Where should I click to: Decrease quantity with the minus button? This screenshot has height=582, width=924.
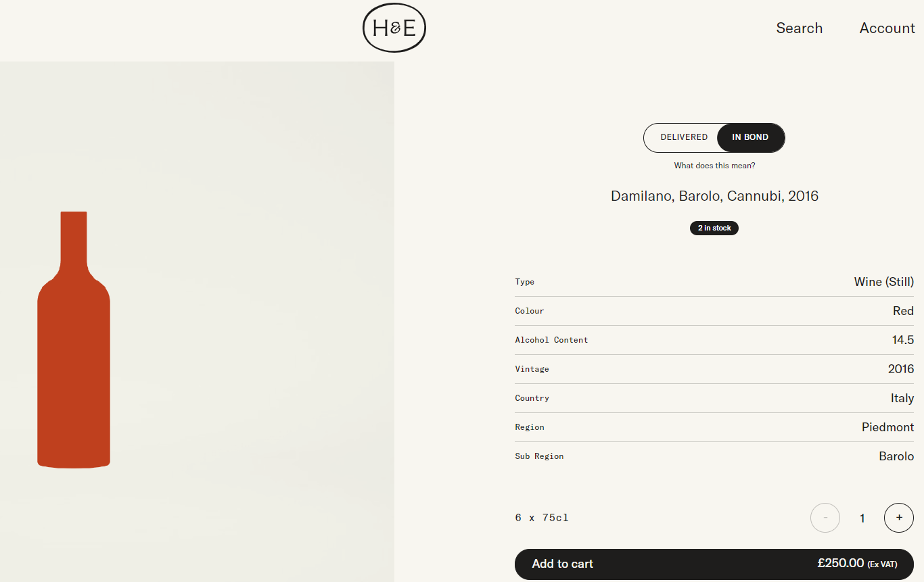pyautogui.click(x=825, y=518)
